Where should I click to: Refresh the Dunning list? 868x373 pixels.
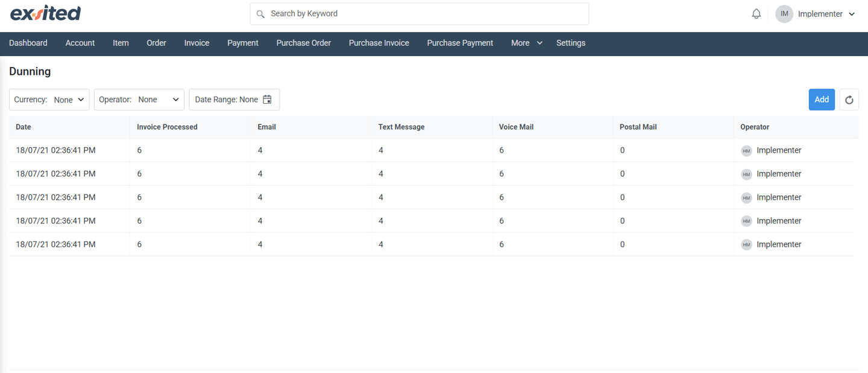pyautogui.click(x=849, y=100)
